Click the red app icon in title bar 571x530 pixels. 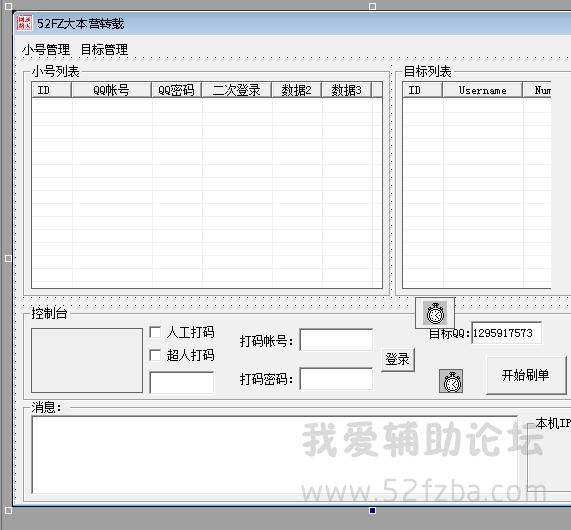click(25, 23)
